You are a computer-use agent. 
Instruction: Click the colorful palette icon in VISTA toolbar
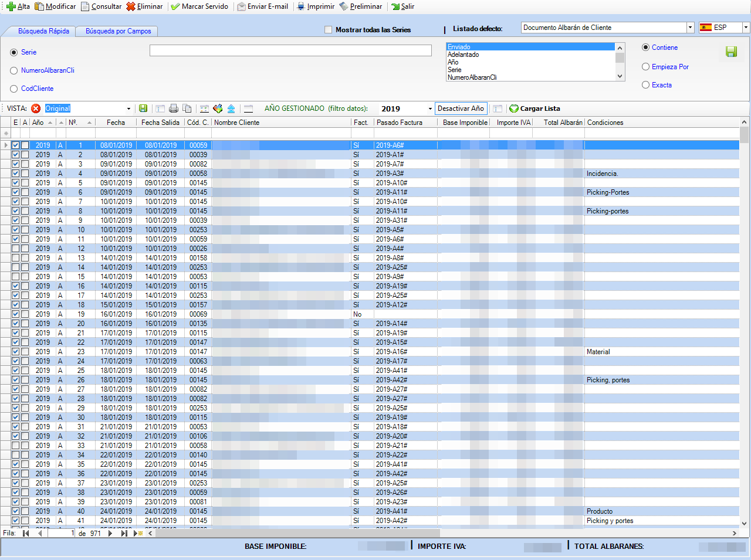click(x=218, y=108)
